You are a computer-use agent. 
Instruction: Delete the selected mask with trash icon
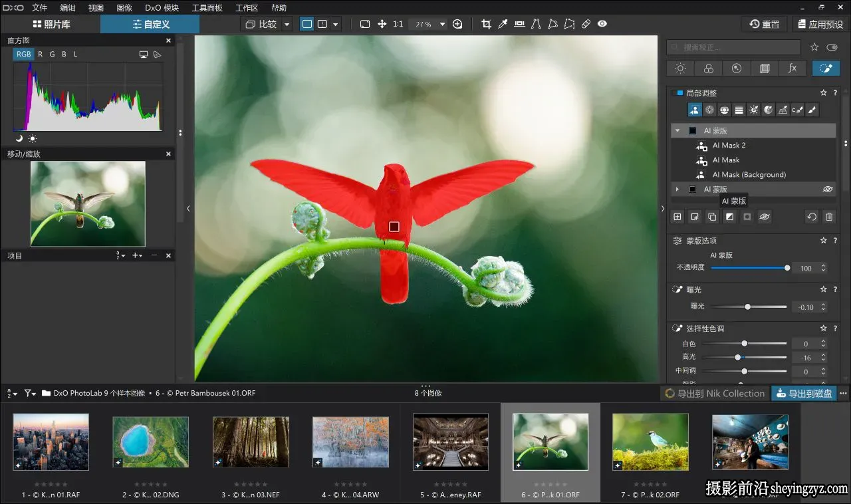829,217
